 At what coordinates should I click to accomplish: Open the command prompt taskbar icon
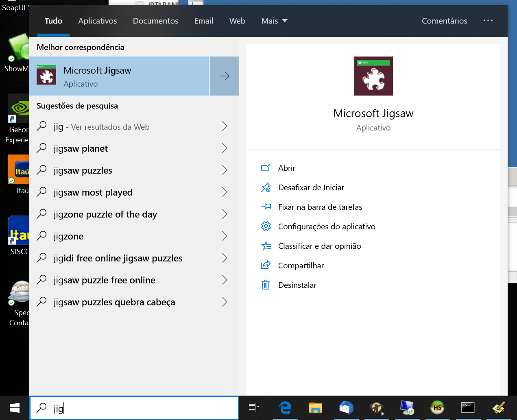point(467,407)
